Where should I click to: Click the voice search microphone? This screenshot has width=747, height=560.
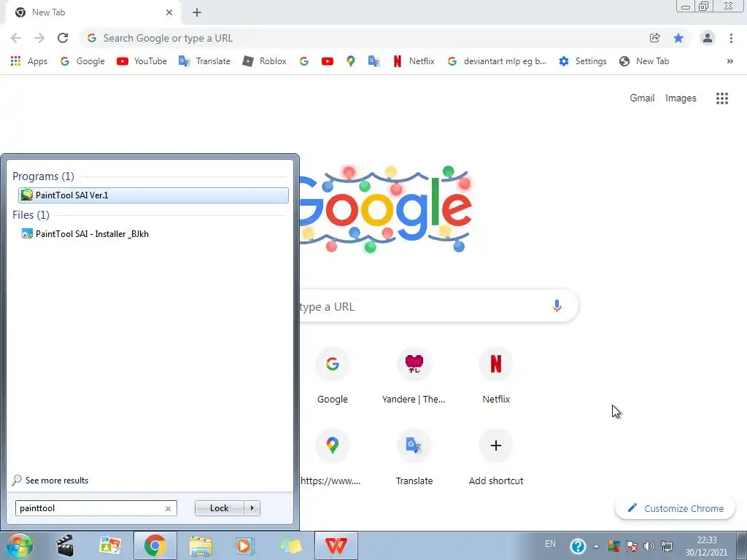coord(557,306)
